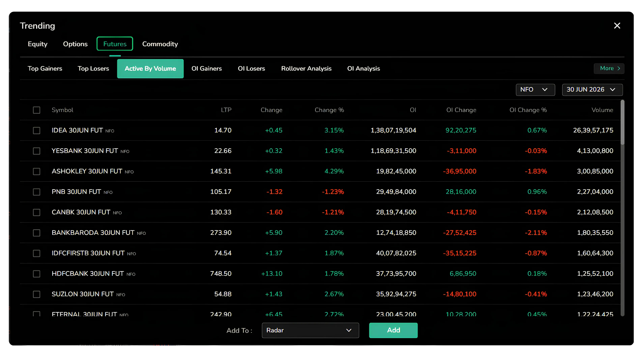Screen dimensions: 644x359
Task: Check the BANKBARODA 30JUN FUT row
Action: [36, 233]
